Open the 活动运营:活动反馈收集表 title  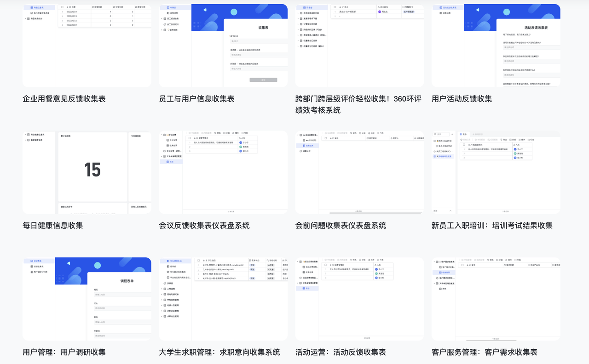[341, 353]
